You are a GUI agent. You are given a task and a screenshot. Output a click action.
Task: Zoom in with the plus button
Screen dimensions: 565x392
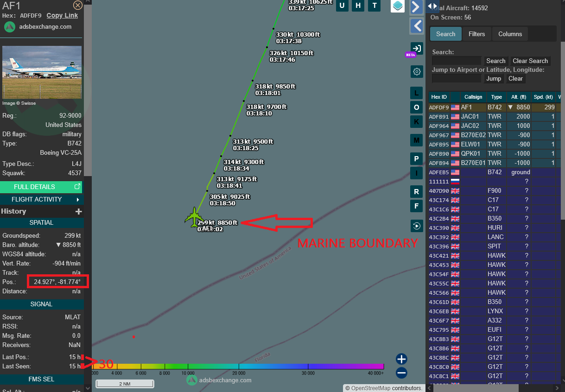[401, 359]
